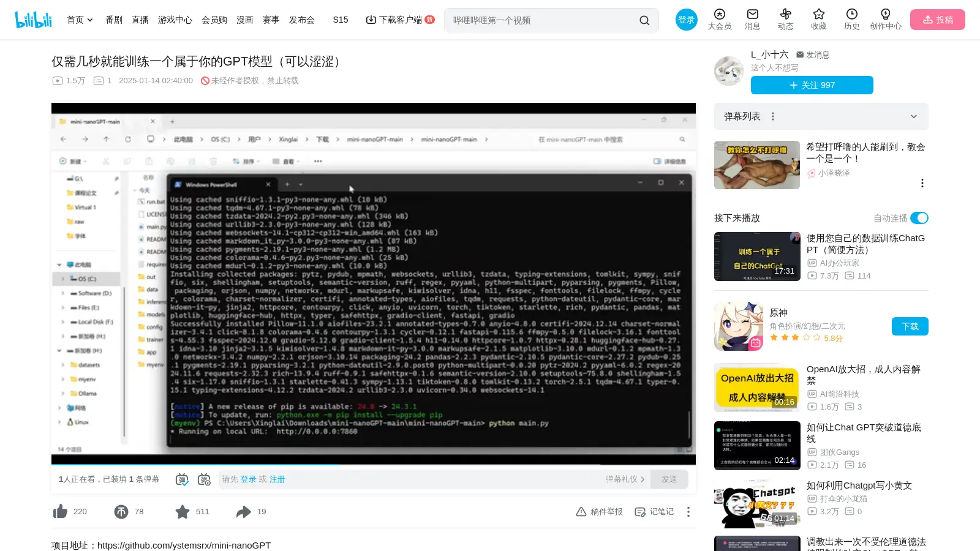Viewport: 980px width, 551px height.
Task: Open uploader AI办公玩家
Action: coord(834,263)
